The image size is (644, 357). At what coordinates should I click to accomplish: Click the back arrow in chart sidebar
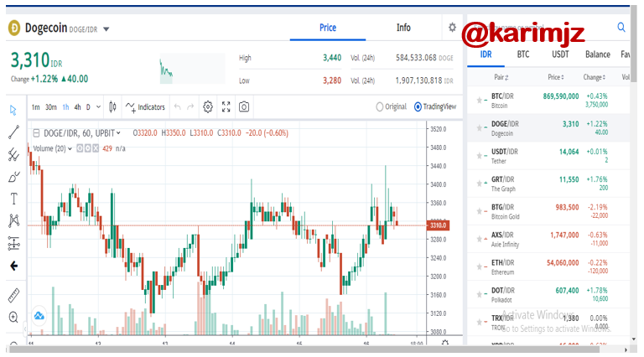click(x=13, y=266)
